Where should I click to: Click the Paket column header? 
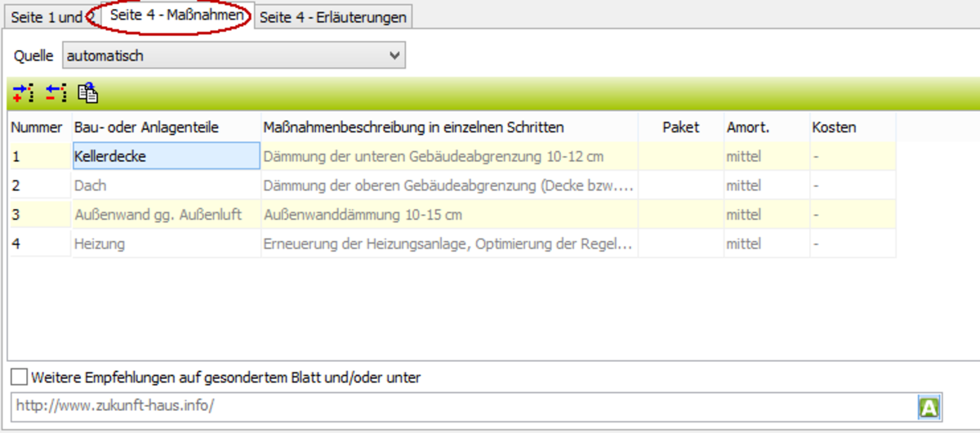(x=680, y=127)
